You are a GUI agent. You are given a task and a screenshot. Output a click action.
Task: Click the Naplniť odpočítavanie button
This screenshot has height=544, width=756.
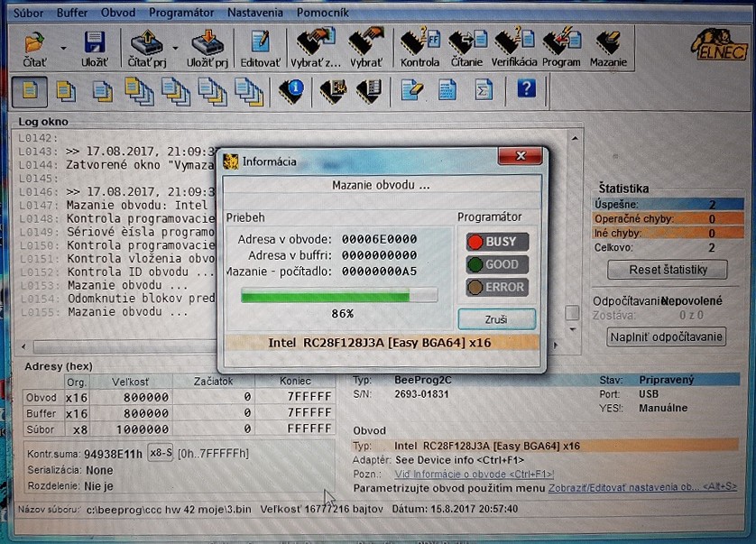666,337
